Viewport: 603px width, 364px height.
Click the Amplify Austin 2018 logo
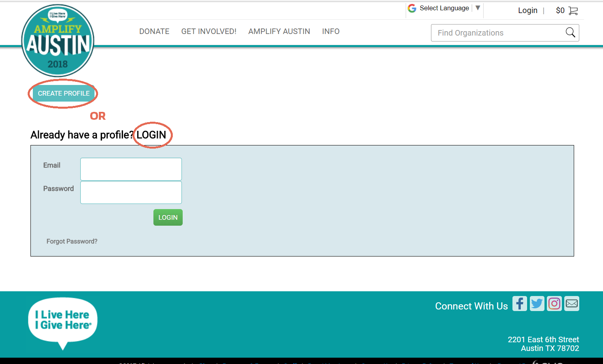[x=58, y=41]
